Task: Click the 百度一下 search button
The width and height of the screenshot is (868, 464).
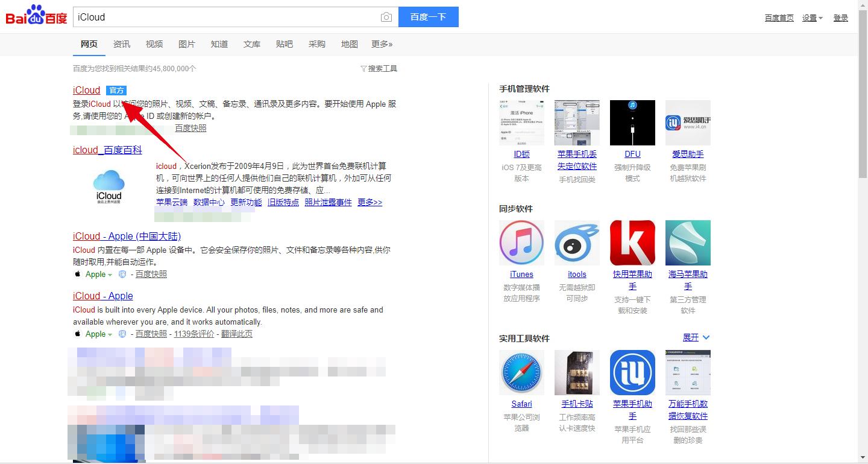Action: (x=429, y=17)
